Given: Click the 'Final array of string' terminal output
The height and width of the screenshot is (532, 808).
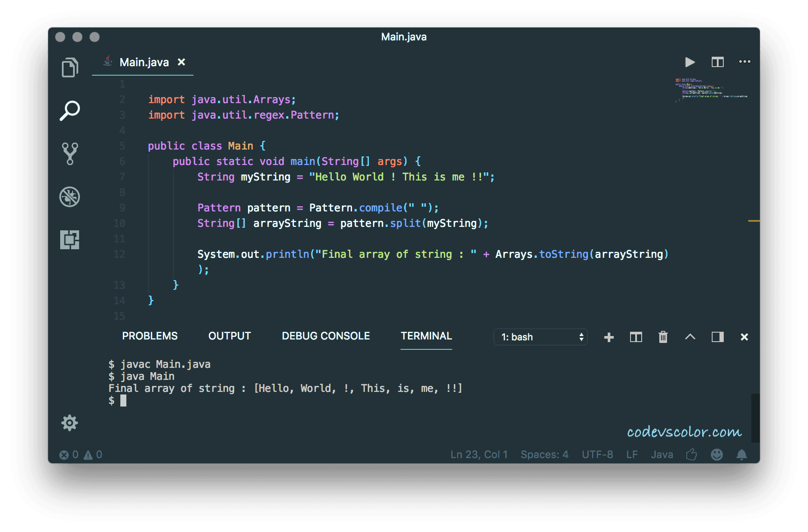Looking at the screenshot, I should pos(285,388).
